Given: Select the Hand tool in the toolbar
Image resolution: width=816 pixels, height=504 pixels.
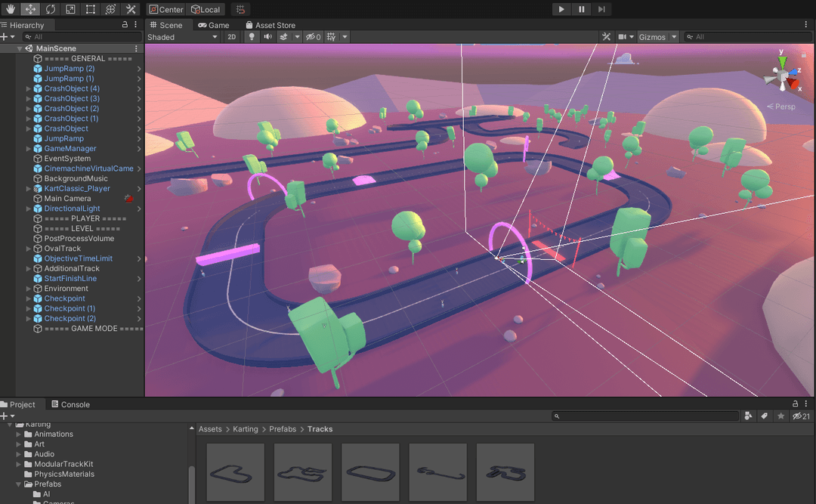Looking at the screenshot, I should click(11, 9).
